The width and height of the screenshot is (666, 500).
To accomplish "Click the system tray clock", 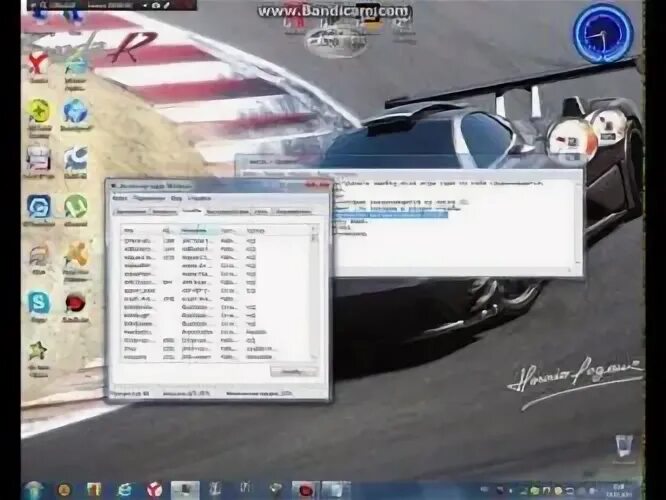I will (x=618, y=490).
